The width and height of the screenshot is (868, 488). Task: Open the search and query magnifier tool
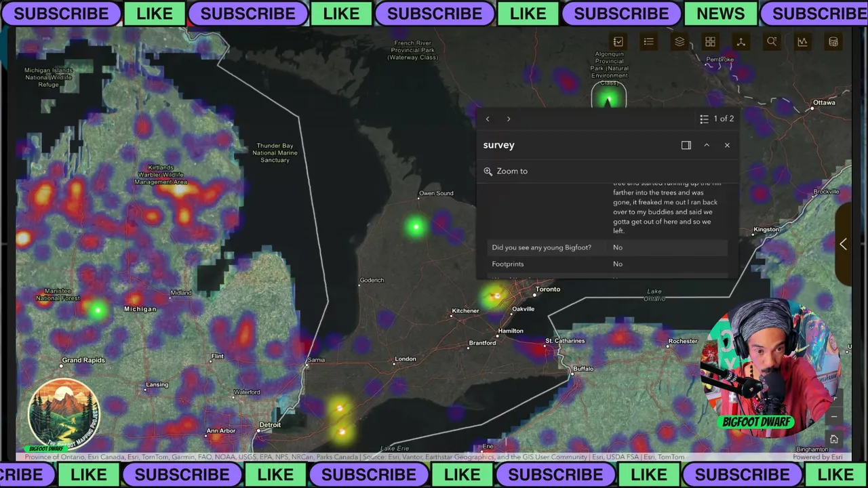(x=772, y=42)
